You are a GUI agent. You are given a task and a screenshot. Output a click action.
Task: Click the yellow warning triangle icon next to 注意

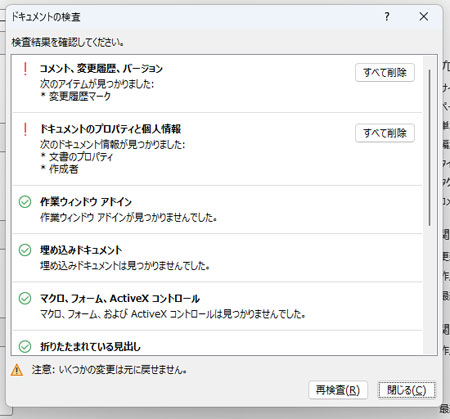click(x=17, y=370)
